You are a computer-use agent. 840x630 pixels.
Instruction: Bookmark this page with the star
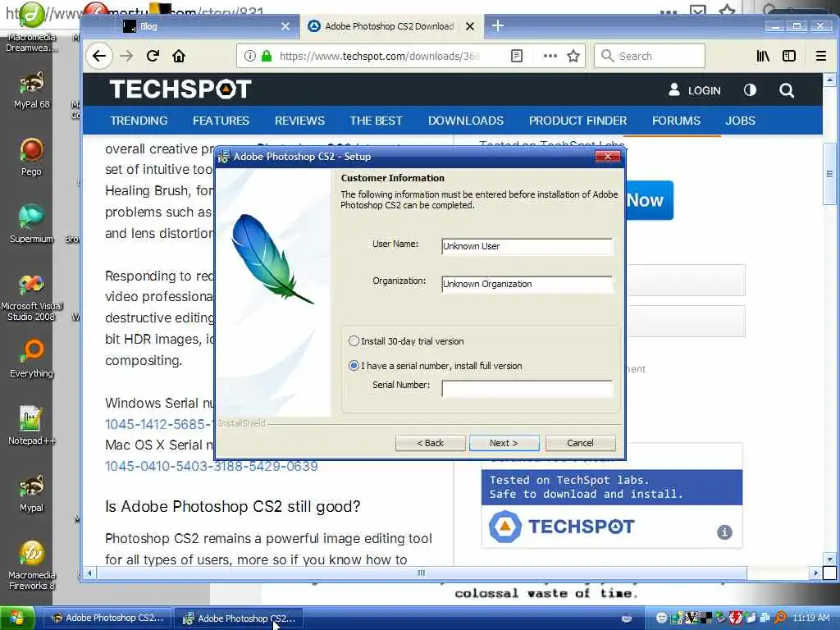pyautogui.click(x=573, y=56)
